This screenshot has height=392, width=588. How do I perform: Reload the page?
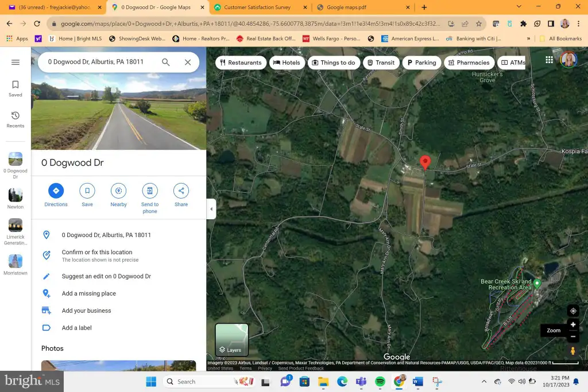click(37, 24)
